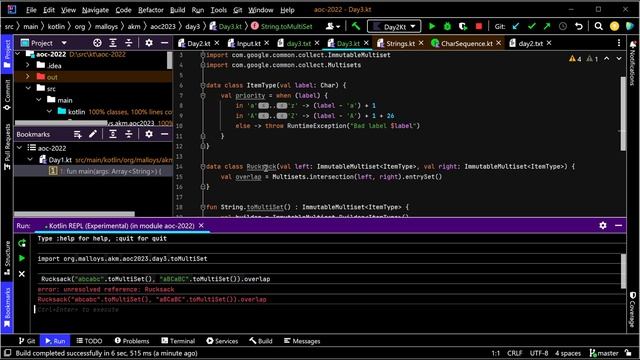Click Git Update Project arrow icon
640x360 pixels.
click(516, 27)
